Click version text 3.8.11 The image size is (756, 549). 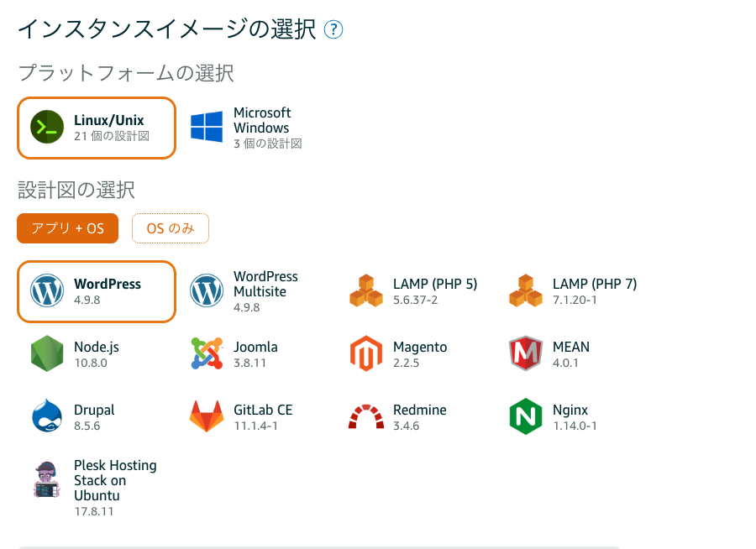pos(249,363)
